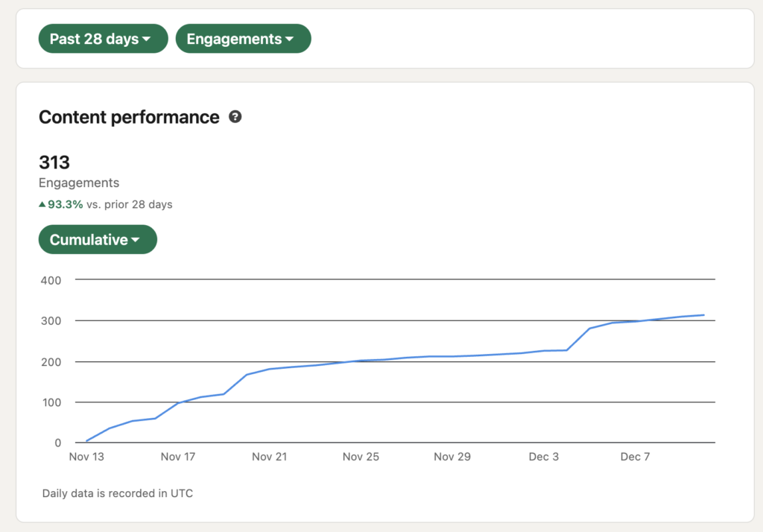763x532 pixels.
Task: Click the Nov 29 date marker
Action: coord(452,457)
